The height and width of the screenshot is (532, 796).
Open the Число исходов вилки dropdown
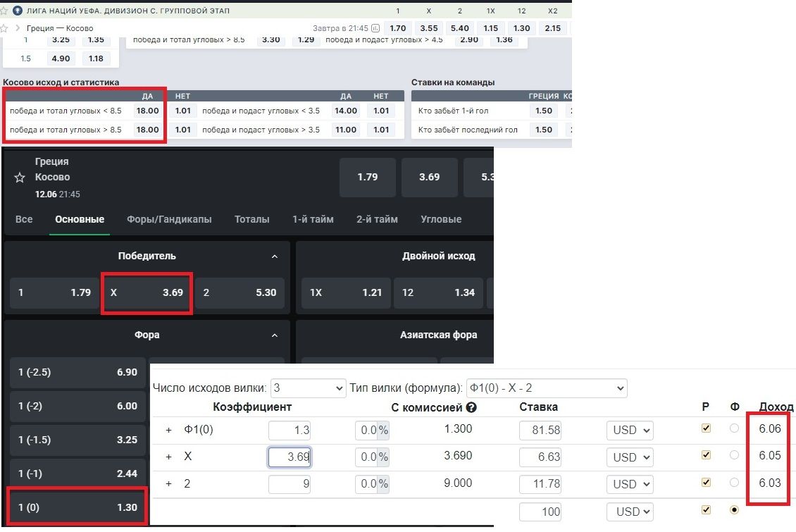point(308,388)
